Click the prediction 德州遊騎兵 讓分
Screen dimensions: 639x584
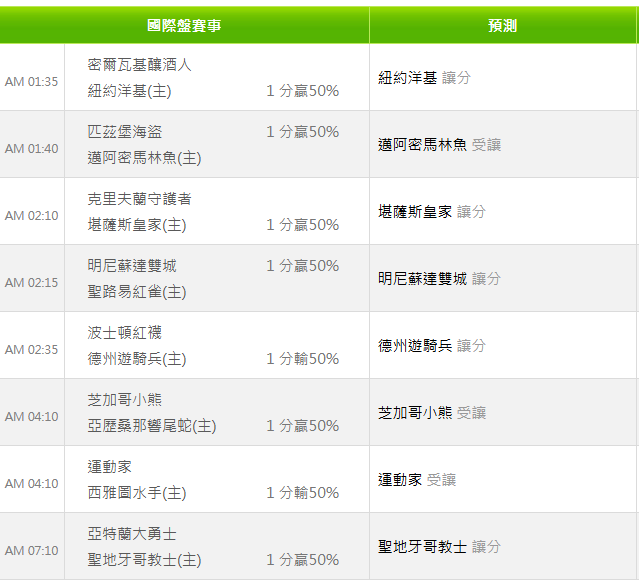coord(432,346)
